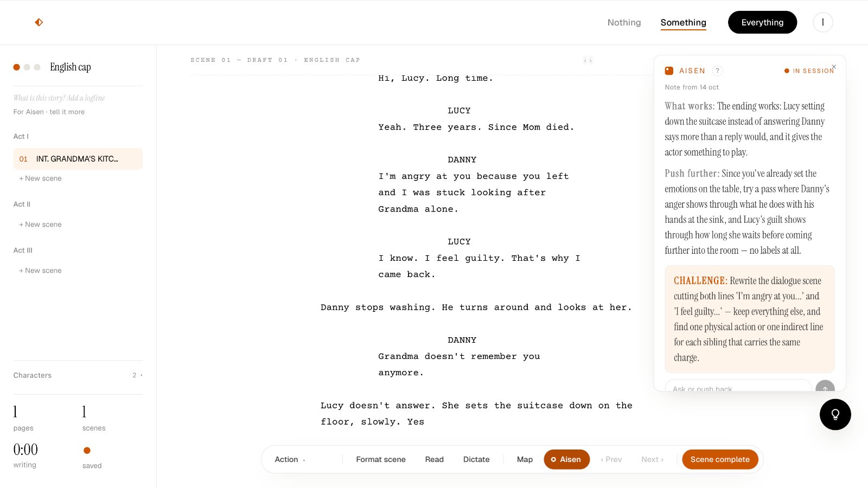Click the Read button
Image resolution: width=868 pixels, height=488 pixels.
coord(435,459)
